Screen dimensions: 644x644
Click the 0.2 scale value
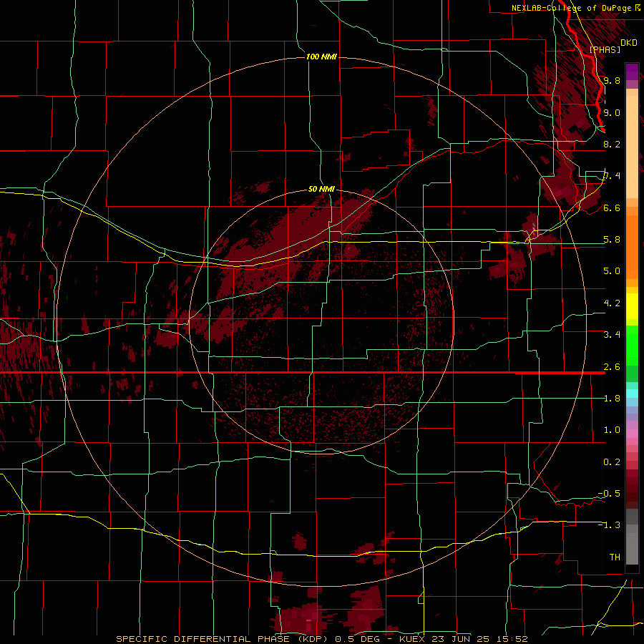pyautogui.click(x=612, y=462)
